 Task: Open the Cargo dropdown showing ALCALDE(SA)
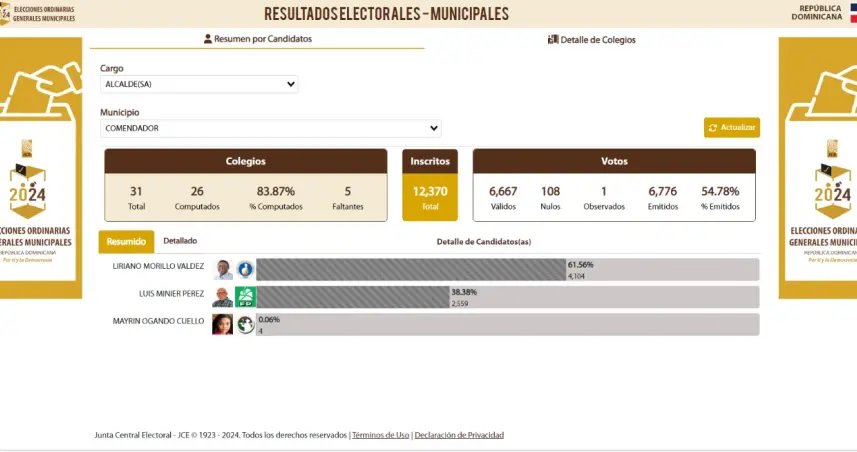[x=200, y=84]
